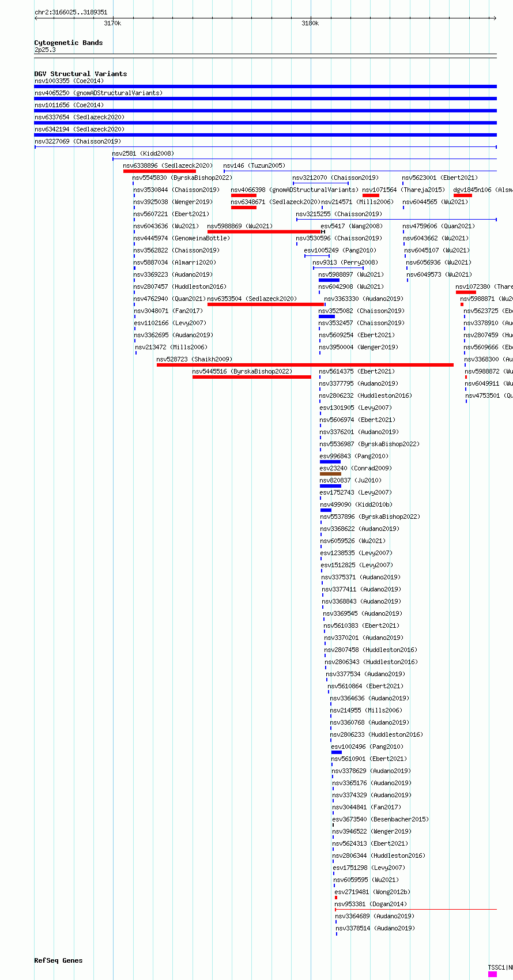Click nsv3378514 (Audano2019) label
This screenshot has width=513, height=980.
(x=375, y=928)
